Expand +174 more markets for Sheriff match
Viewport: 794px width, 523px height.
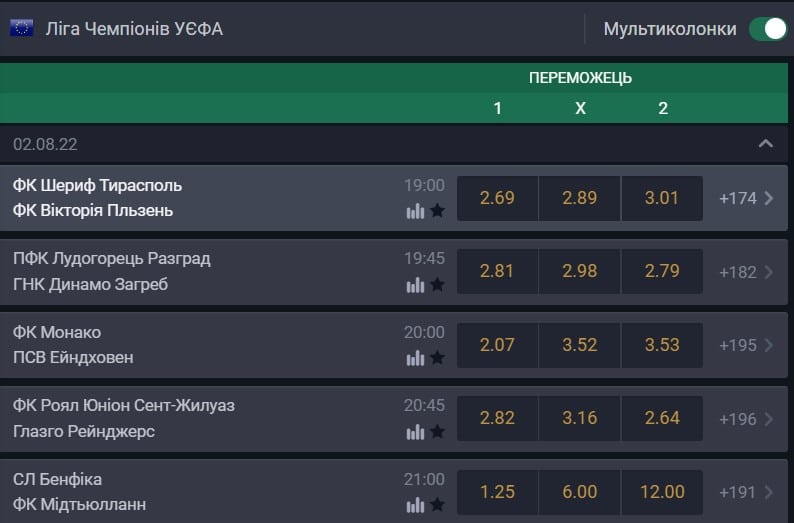(746, 198)
